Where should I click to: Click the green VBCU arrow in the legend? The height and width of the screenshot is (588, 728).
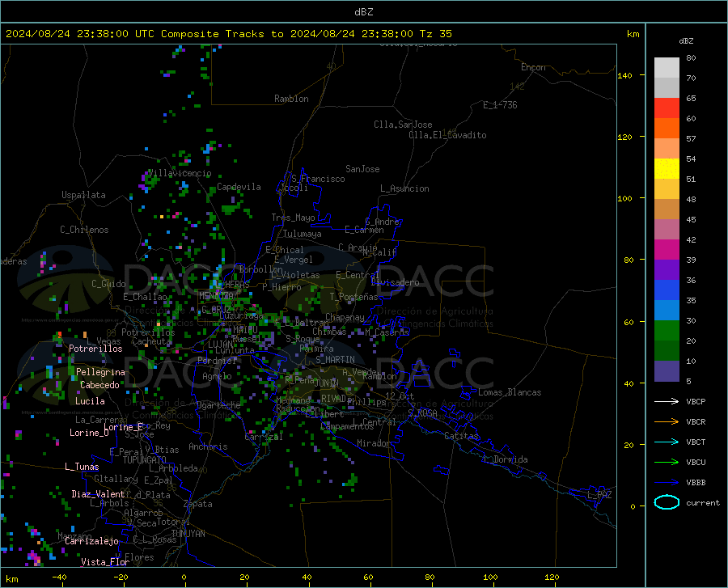667,463
